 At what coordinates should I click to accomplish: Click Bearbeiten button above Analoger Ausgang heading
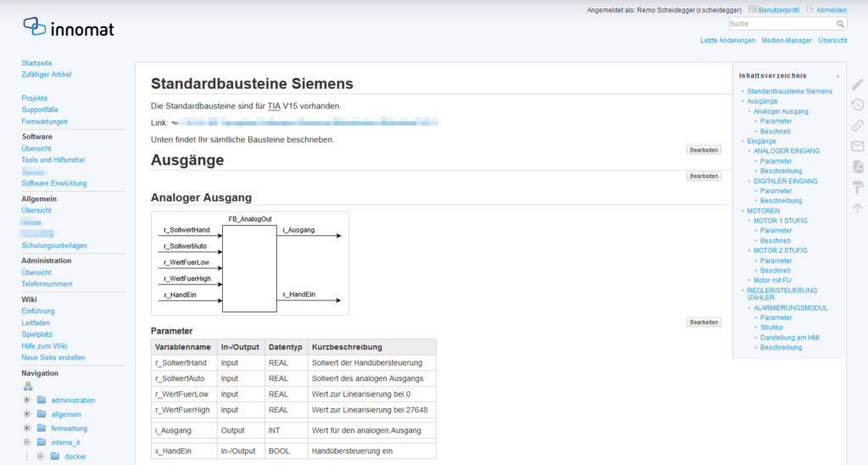(704, 176)
